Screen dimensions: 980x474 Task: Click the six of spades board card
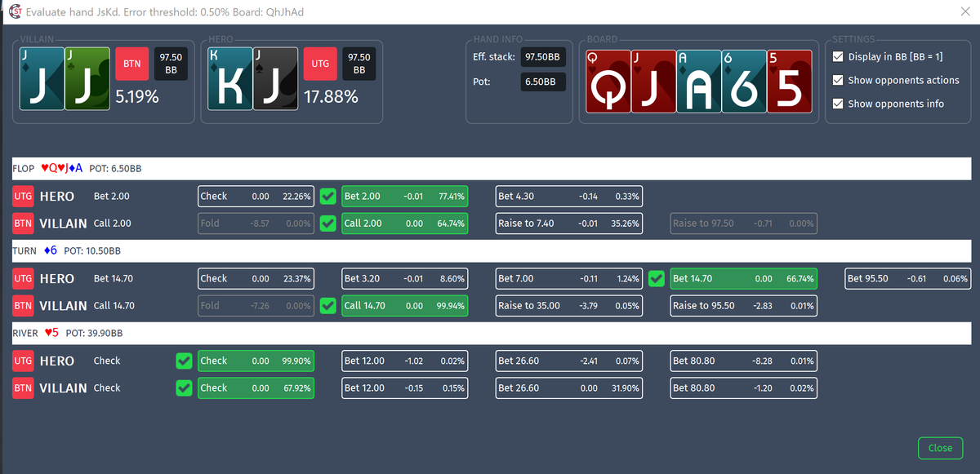click(x=742, y=81)
